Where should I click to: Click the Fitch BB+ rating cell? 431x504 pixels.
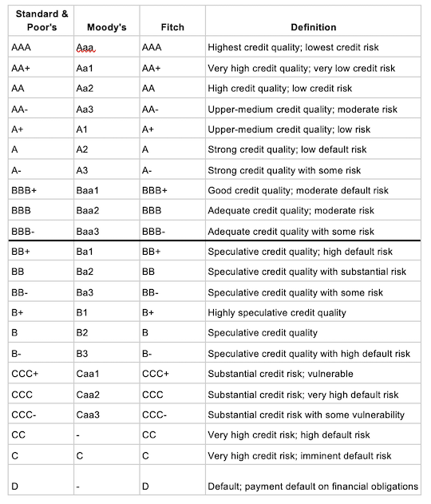tap(172, 251)
